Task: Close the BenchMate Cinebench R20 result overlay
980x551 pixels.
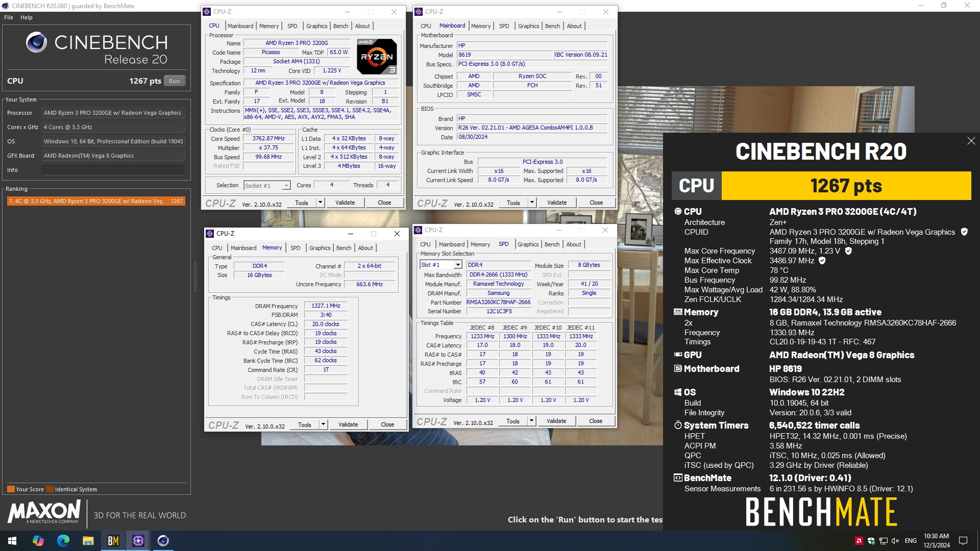Action: (971, 141)
